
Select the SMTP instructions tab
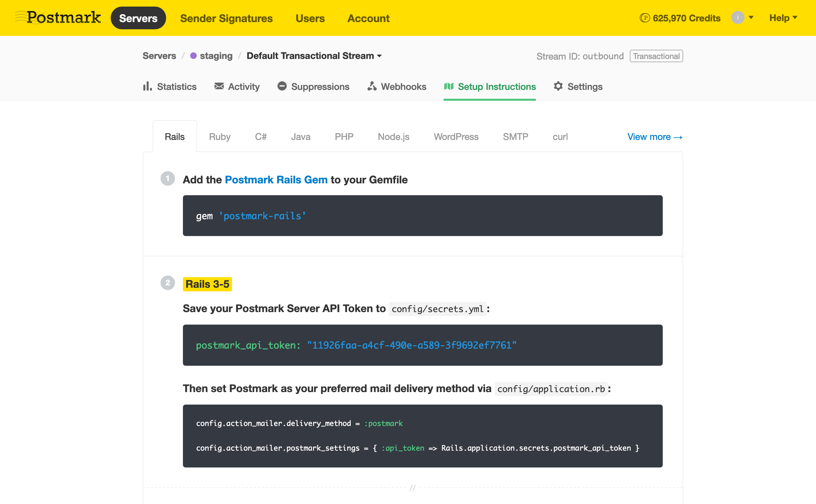[515, 137]
